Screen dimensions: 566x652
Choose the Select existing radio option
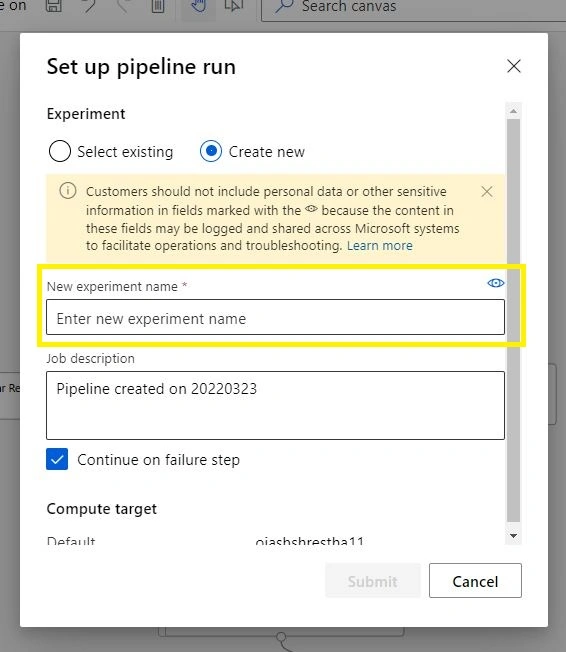pyautogui.click(x=59, y=151)
